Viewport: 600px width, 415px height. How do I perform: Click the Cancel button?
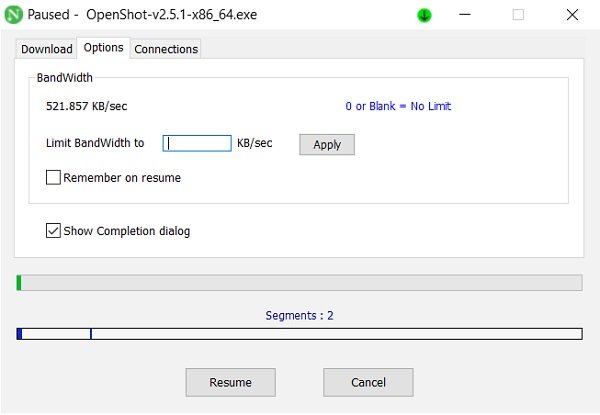click(x=368, y=382)
